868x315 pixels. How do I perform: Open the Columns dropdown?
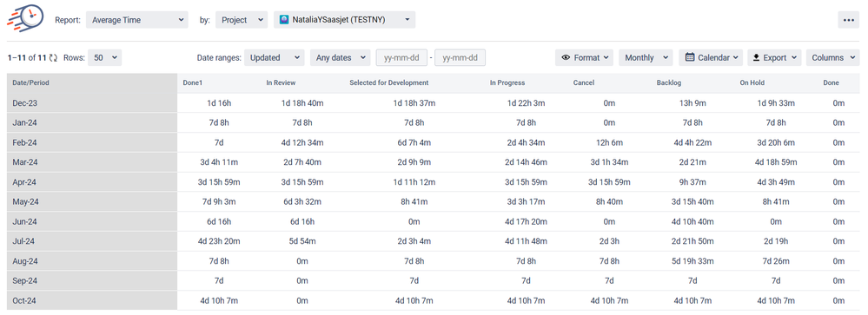(833, 57)
